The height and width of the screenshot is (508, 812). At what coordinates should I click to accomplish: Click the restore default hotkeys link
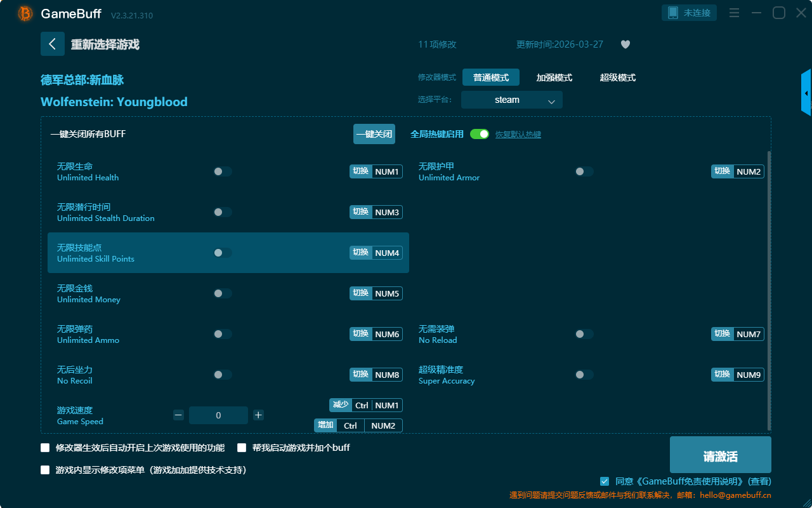pyautogui.click(x=518, y=135)
